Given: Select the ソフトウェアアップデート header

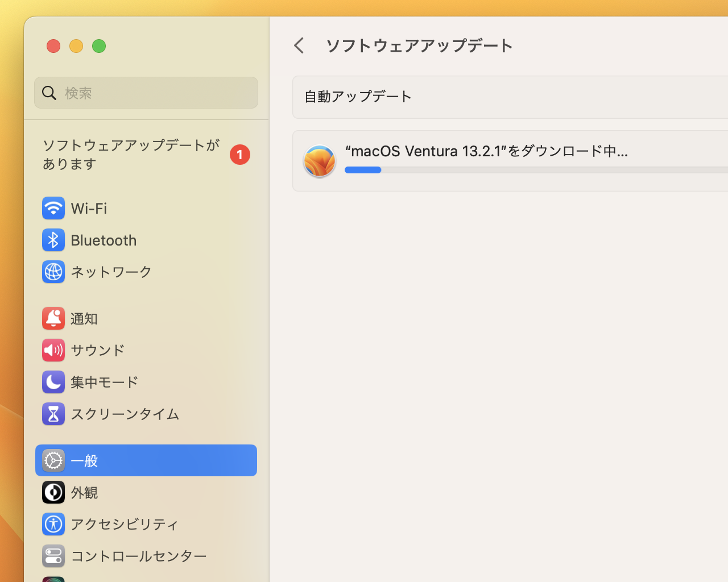Looking at the screenshot, I should [419, 45].
